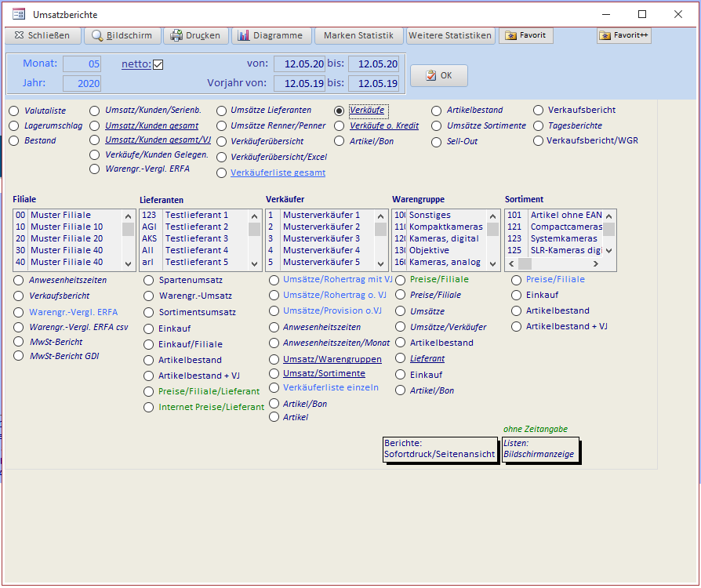Image resolution: width=701 pixels, height=588 pixels.
Task: Select Umsätze/Rohertrag mit VJ option
Action: [274, 280]
